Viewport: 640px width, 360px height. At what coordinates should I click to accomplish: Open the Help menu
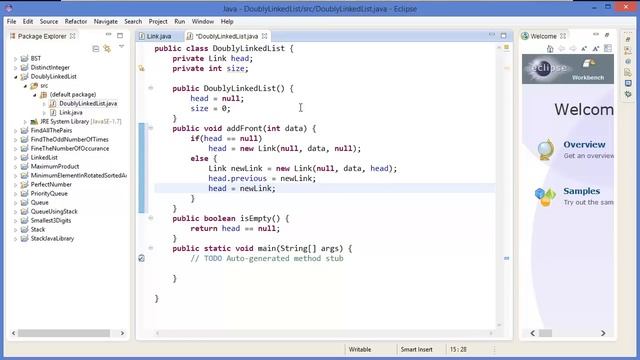tap(227, 22)
